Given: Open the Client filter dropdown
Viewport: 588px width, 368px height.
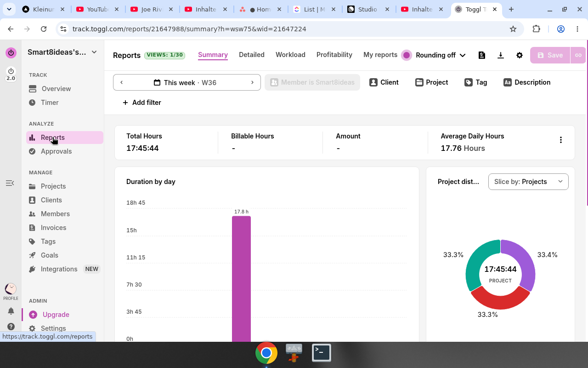Looking at the screenshot, I should click(x=384, y=82).
